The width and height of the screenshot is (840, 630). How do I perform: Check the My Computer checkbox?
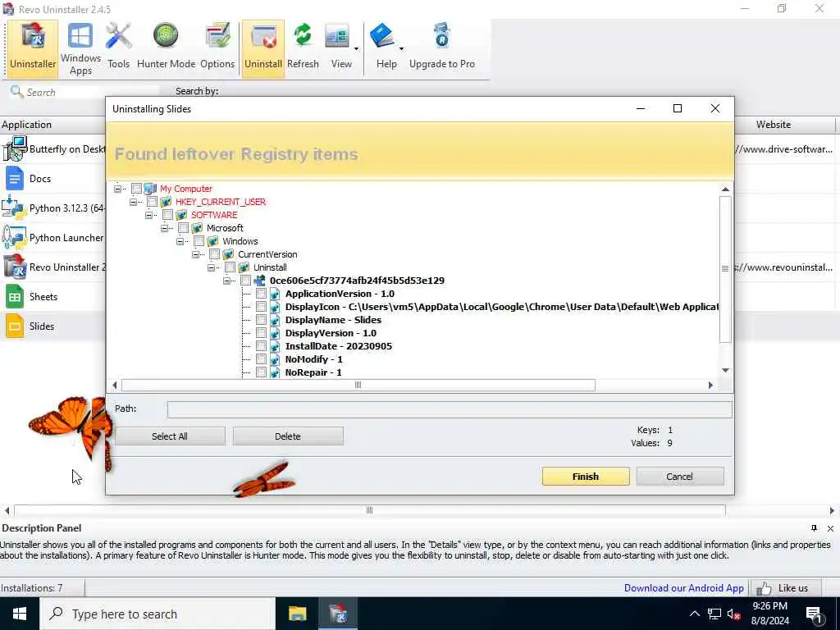pos(137,189)
